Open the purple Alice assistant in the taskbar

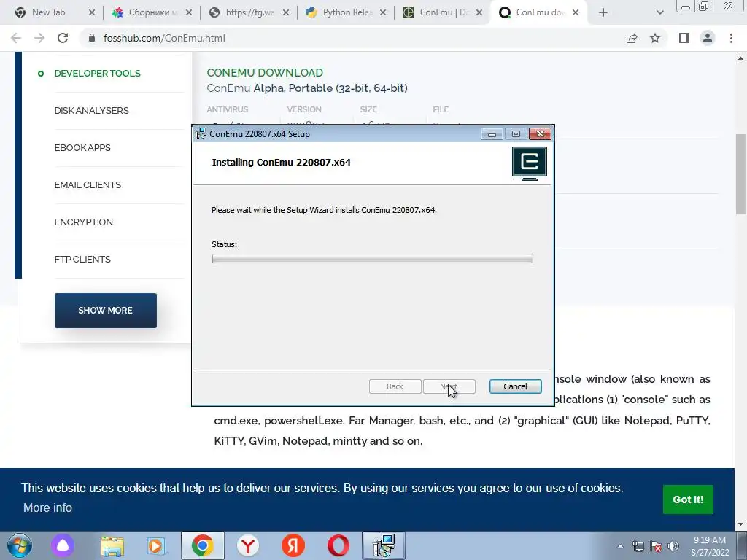(x=63, y=545)
